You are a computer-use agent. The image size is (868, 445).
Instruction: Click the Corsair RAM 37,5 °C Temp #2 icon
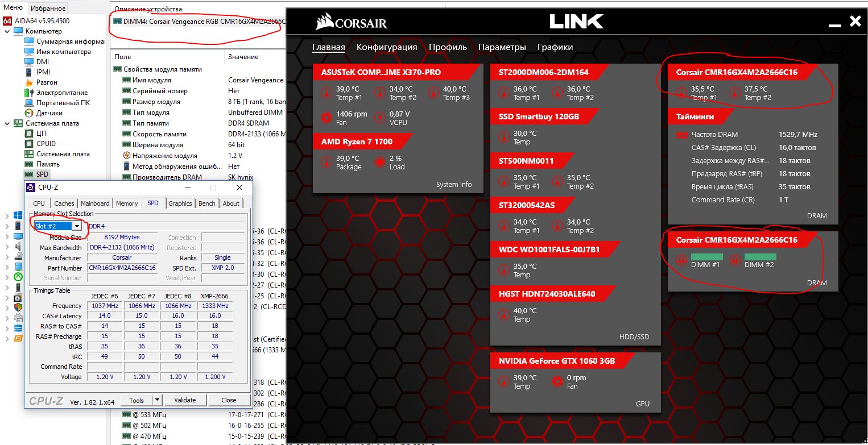coord(735,93)
